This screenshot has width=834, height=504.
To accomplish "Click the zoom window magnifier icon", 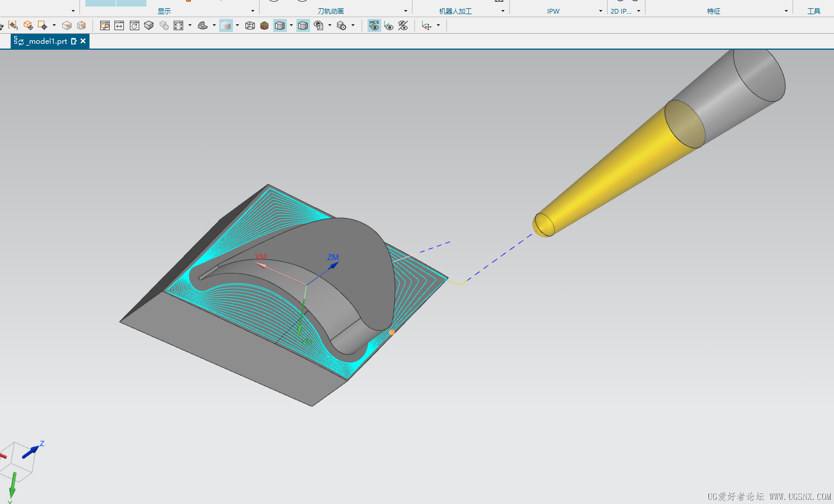I will 105,25.
